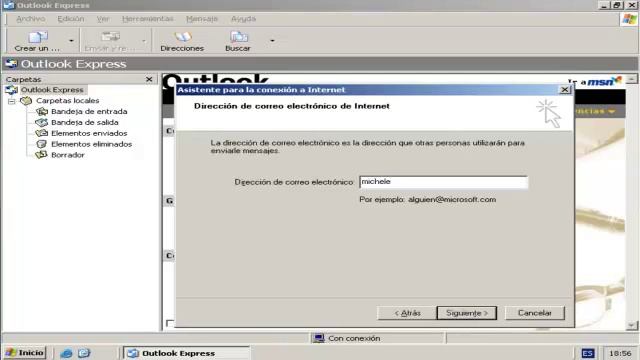Image resolution: width=640 pixels, height=360 pixels.
Task: Close the Carpetas pane
Action: (x=149, y=79)
